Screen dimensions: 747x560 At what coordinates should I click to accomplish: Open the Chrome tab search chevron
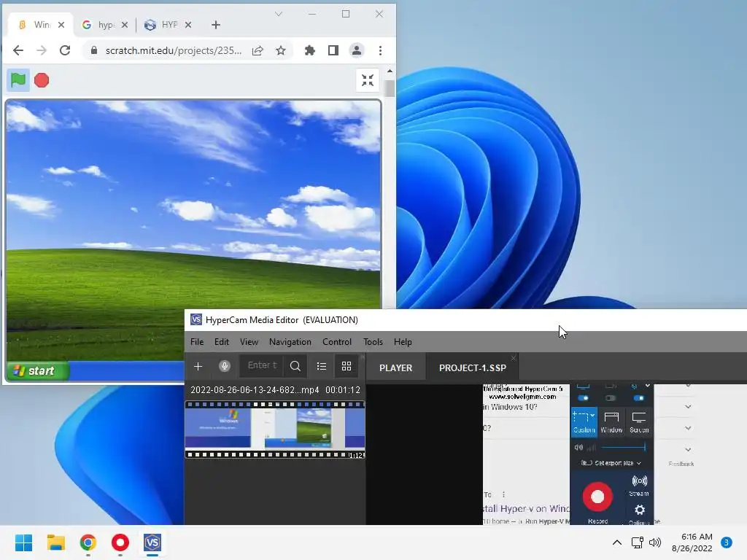tap(279, 14)
